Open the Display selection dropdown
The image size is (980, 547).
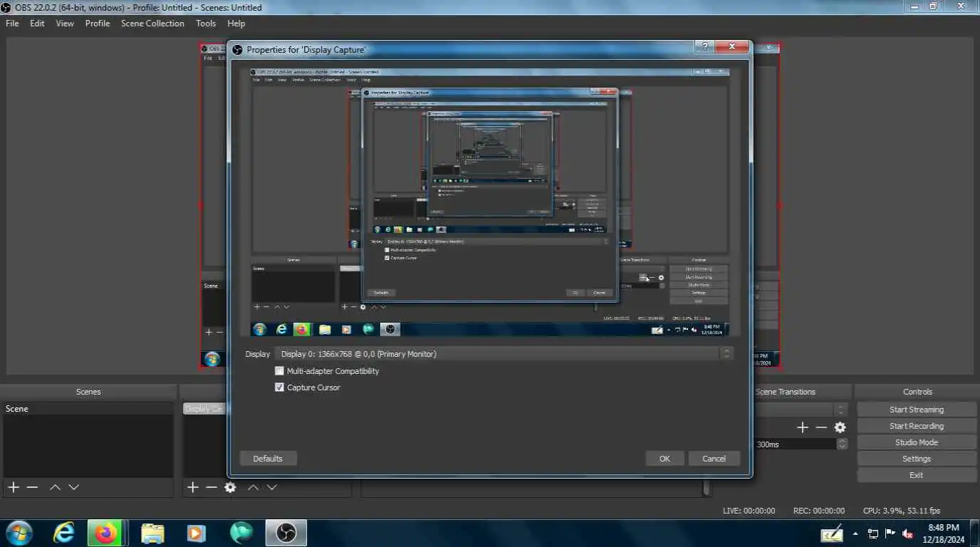click(504, 353)
